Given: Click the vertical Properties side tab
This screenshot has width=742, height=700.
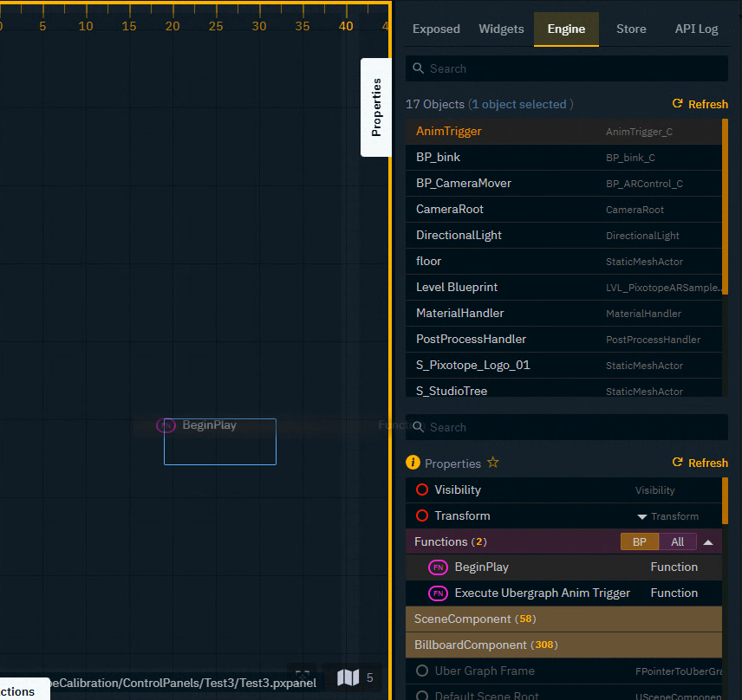Looking at the screenshot, I should tap(375, 107).
